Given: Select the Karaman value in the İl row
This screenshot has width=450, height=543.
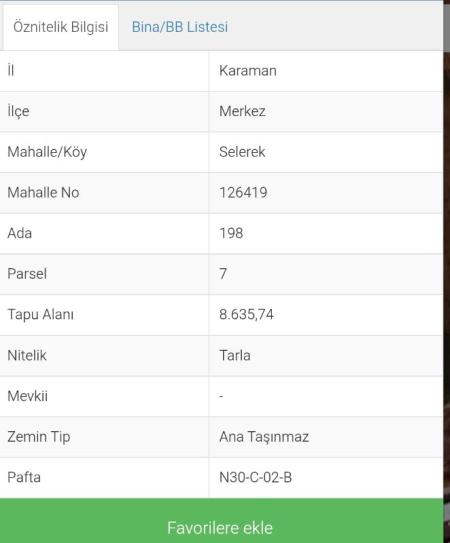Looking at the screenshot, I should pyautogui.click(x=248, y=71).
